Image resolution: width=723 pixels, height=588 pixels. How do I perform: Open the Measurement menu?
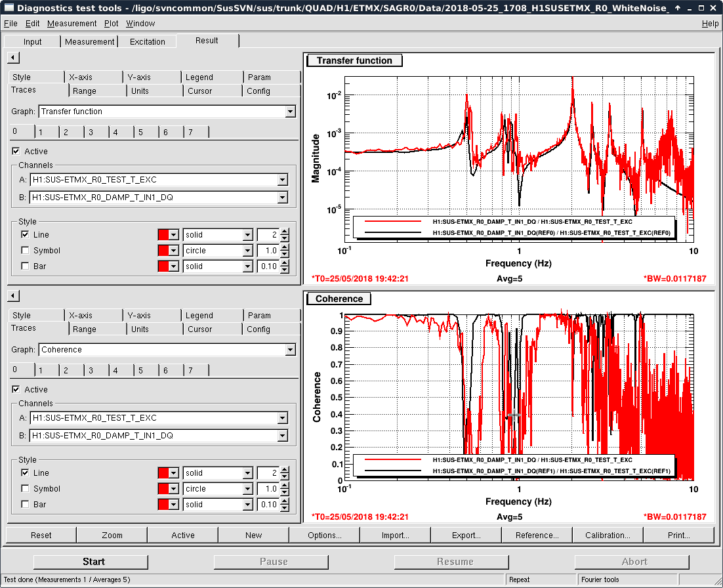72,24
